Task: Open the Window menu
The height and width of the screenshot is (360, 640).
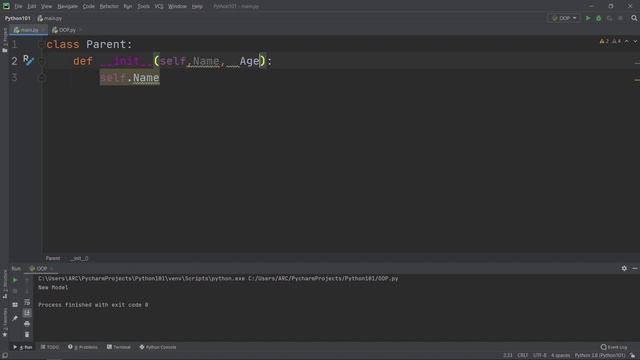Action: (x=177, y=7)
